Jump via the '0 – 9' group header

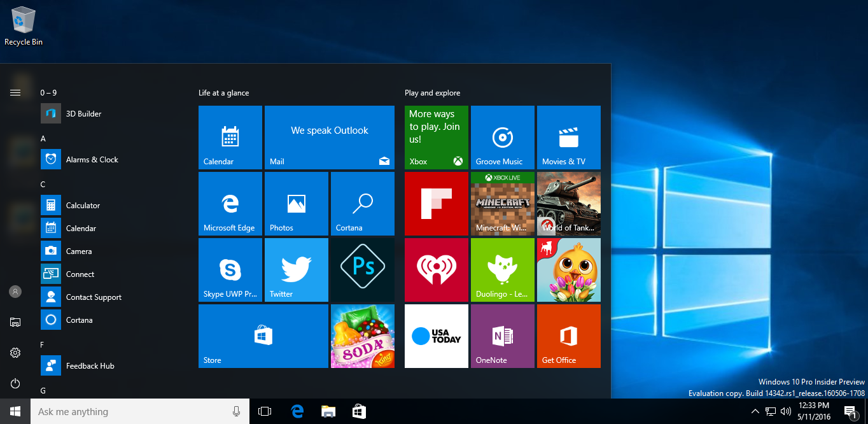click(x=48, y=93)
